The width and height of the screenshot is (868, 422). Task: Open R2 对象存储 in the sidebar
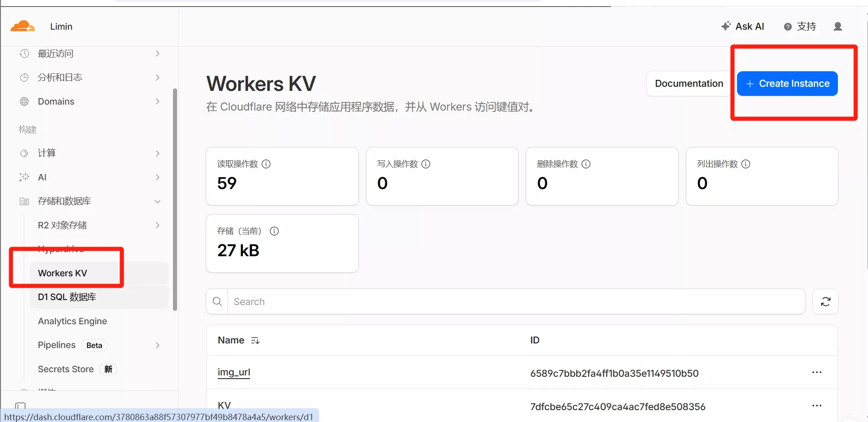pyautogui.click(x=63, y=225)
